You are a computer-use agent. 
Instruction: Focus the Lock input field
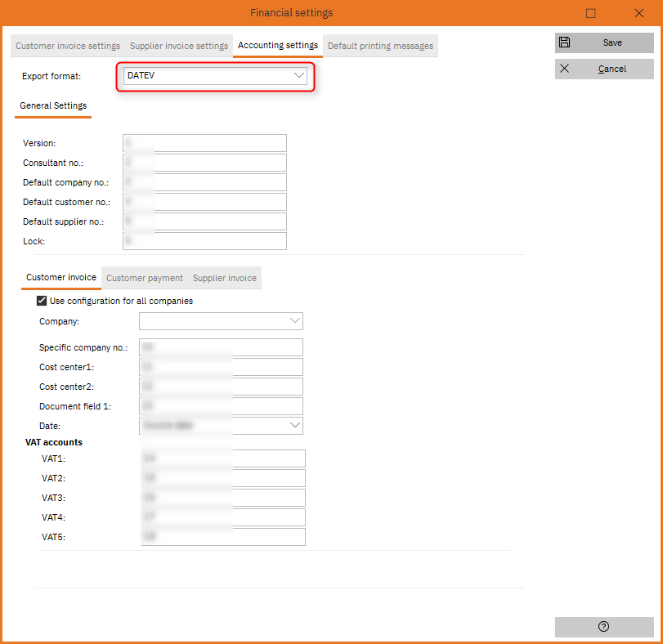click(204, 241)
